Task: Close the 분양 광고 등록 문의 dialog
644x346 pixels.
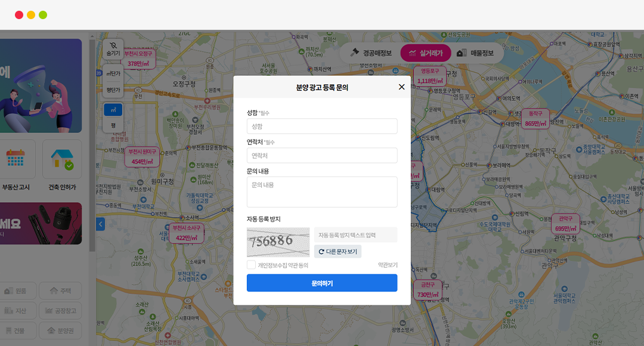Action: [x=401, y=87]
